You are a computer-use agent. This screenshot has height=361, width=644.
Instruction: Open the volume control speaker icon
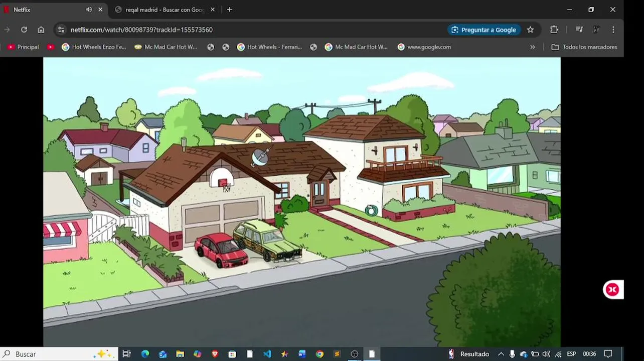pyautogui.click(x=546, y=354)
